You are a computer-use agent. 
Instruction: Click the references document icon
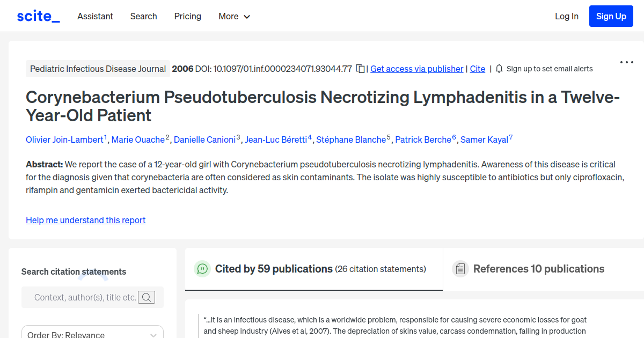pos(460,268)
